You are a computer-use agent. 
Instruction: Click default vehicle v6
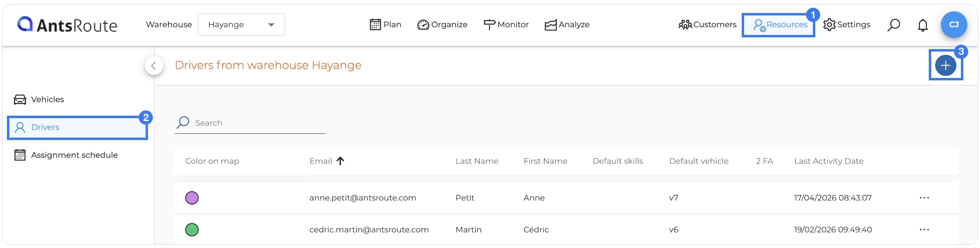(x=673, y=230)
